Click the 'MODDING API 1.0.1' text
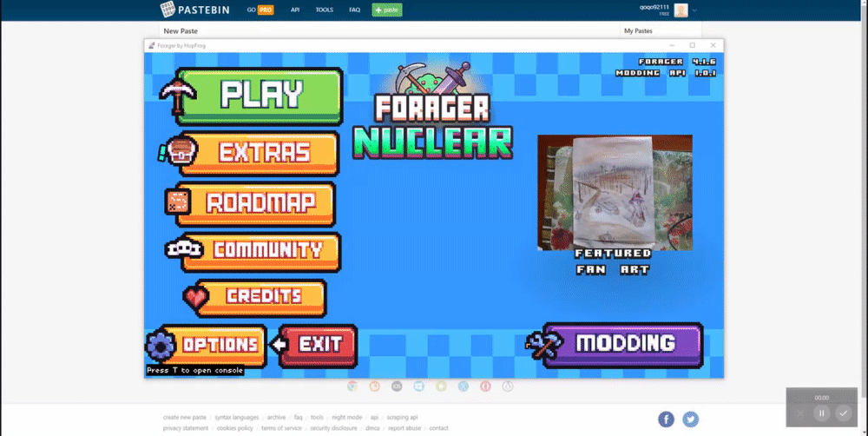 click(666, 73)
